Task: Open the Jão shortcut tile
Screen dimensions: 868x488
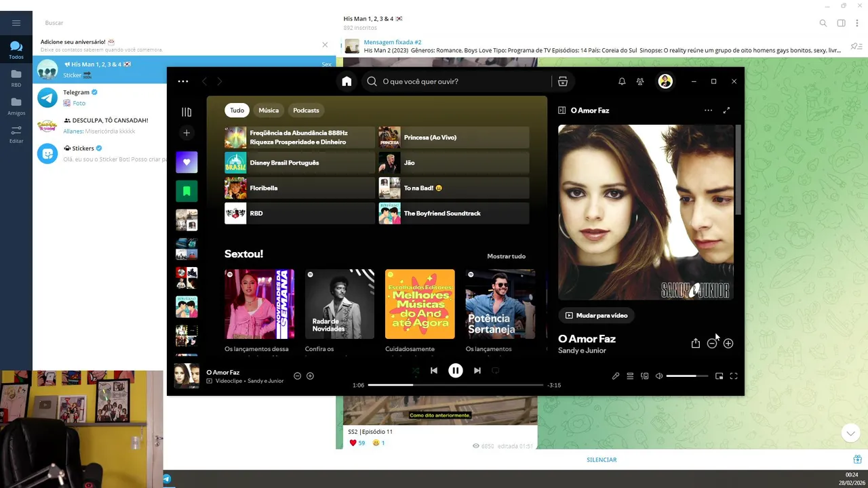Action: pos(454,163)
